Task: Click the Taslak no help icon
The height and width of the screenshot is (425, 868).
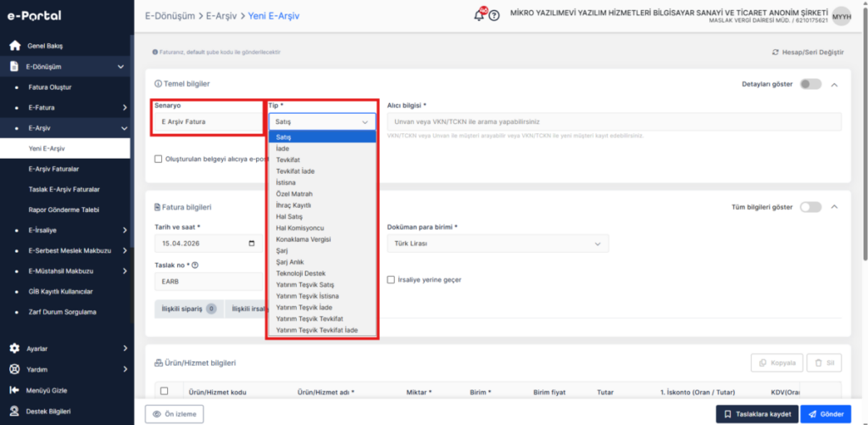Action: pos(195,266)
